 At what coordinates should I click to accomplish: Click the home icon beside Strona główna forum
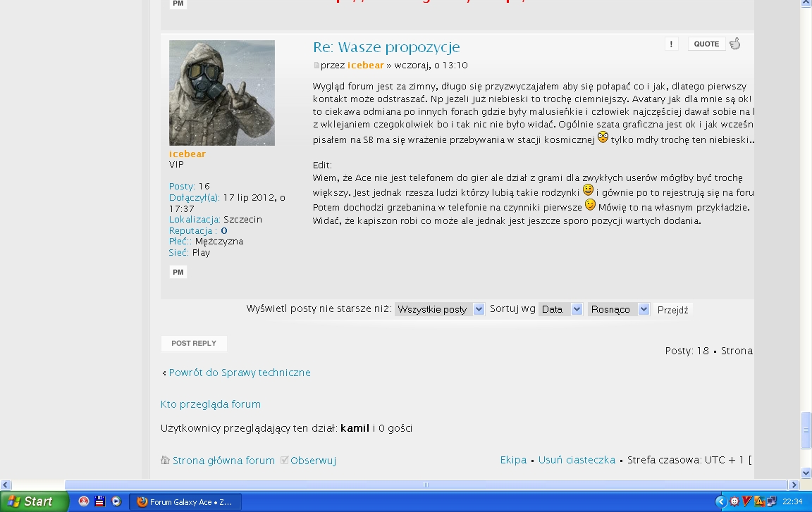coord(165,460)
